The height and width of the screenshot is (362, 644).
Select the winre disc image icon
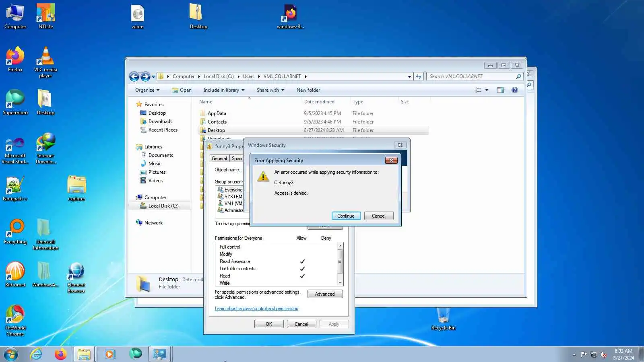pos(137,16)
